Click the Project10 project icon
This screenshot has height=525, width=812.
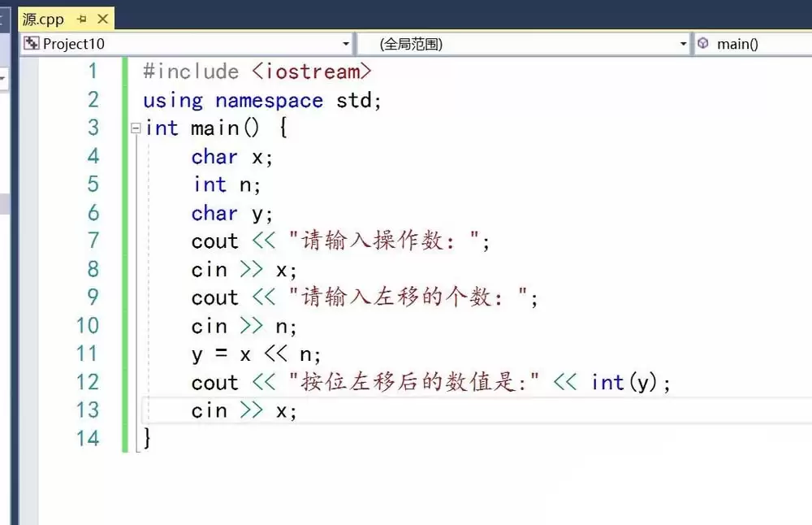click(31, 44)
